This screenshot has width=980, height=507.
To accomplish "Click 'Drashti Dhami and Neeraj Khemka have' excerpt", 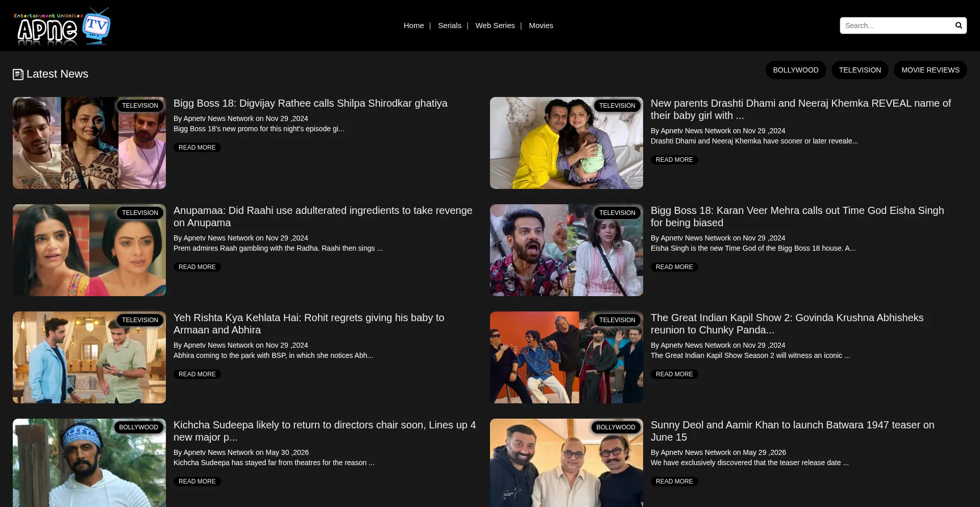I will tap(754, 141).
